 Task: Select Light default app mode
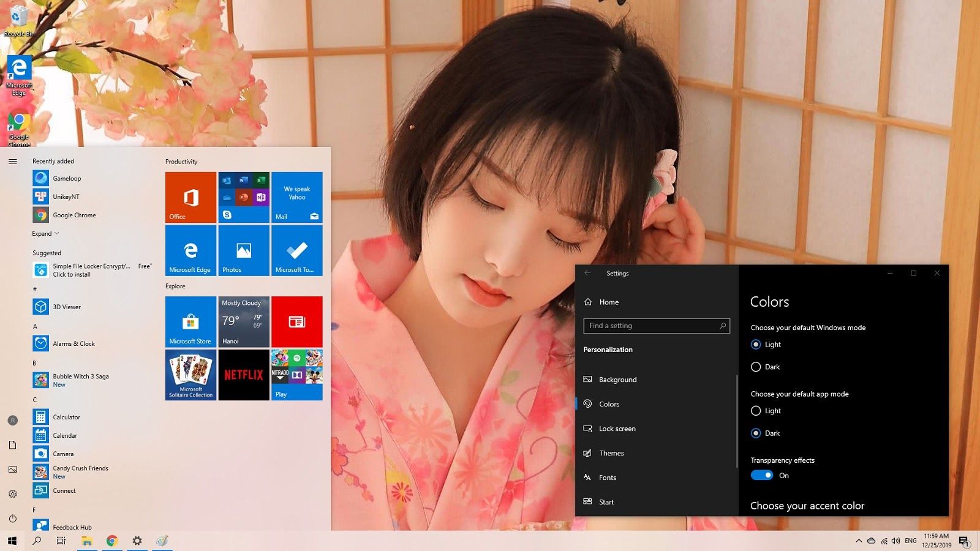coord(756,411)
